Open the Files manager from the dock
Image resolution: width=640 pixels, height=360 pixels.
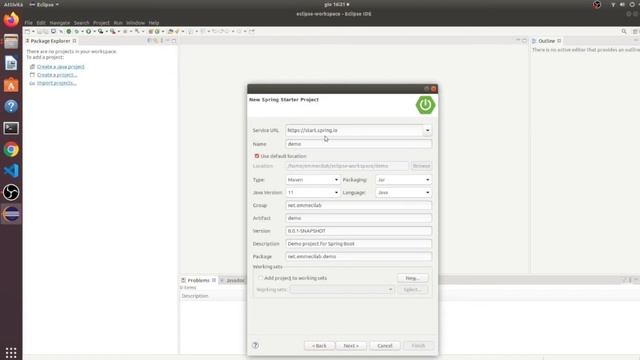pos(11,42)
